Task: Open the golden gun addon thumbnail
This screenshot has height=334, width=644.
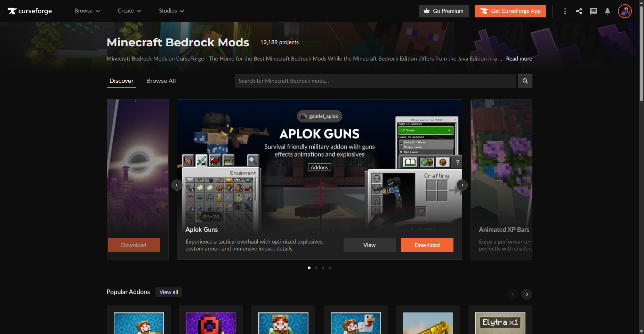Action: [428, 323]
